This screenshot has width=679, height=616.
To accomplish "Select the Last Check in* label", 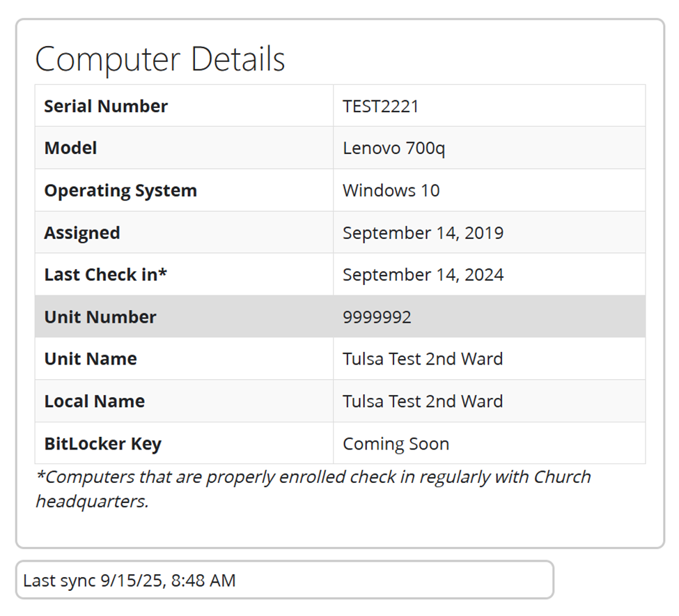I will (x=106, y=275).
